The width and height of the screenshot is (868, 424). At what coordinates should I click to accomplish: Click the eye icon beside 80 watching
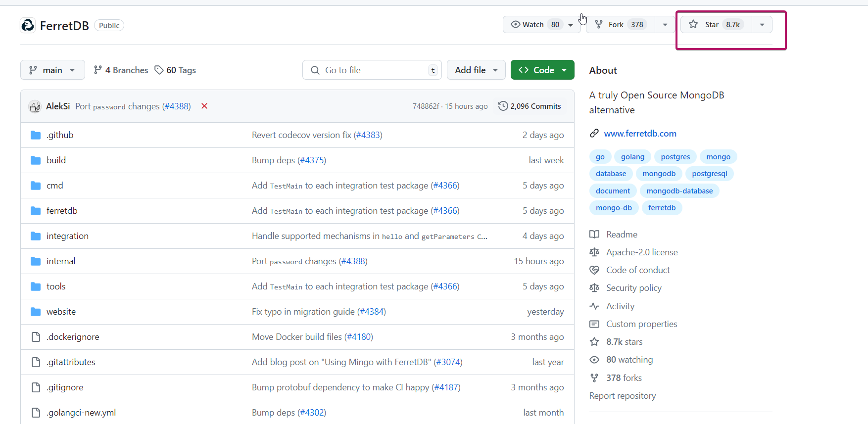[594, 360]
